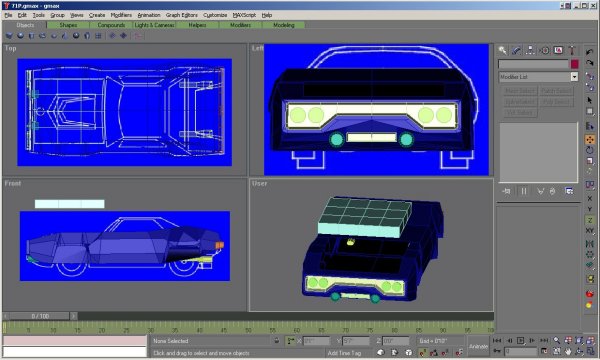The image size is (600, 360).
Task: Toggle the Animate mode button
Action: tap(478, 346)
